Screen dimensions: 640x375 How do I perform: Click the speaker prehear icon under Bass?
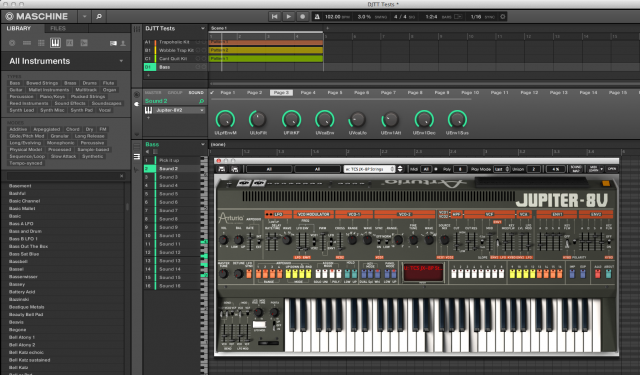coord(147,151)
